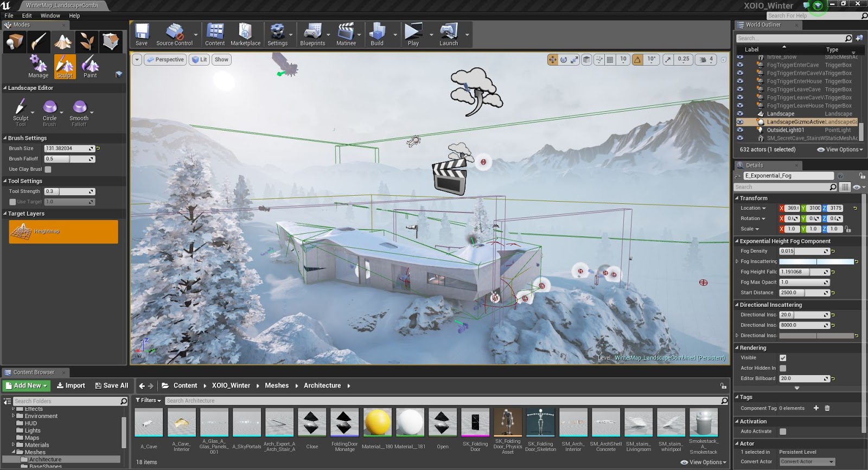This screenshot has width=868, height=470.
Task: Enable Use Clay Brush checkbox
Action: 48,169
